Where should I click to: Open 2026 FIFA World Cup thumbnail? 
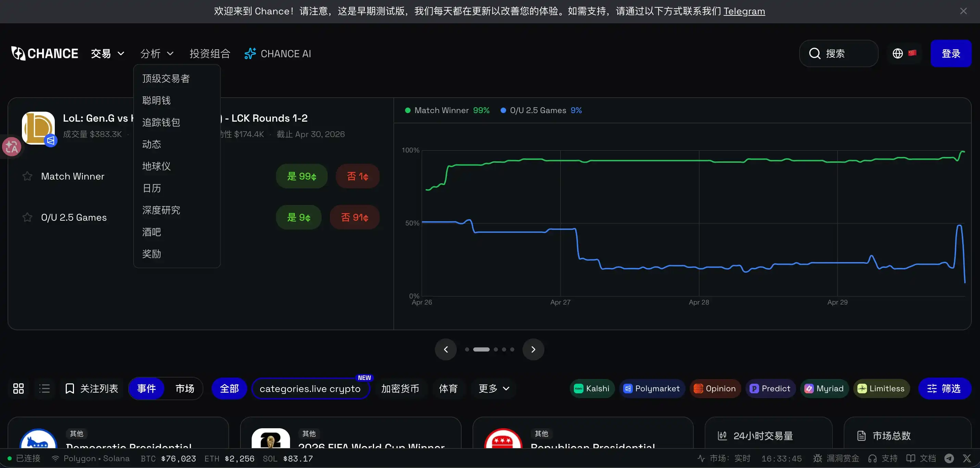[x=271, y=439]
